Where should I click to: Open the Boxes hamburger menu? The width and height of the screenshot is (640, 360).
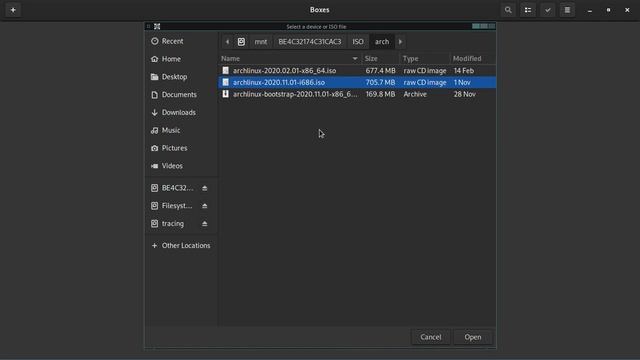click(567, 10)
